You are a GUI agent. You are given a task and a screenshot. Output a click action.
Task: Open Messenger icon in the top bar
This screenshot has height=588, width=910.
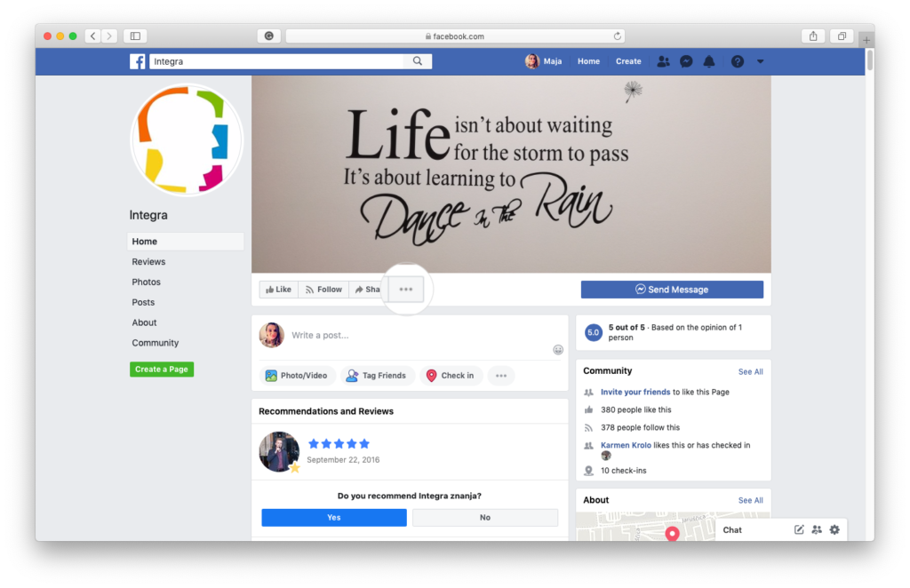(686, 61)
